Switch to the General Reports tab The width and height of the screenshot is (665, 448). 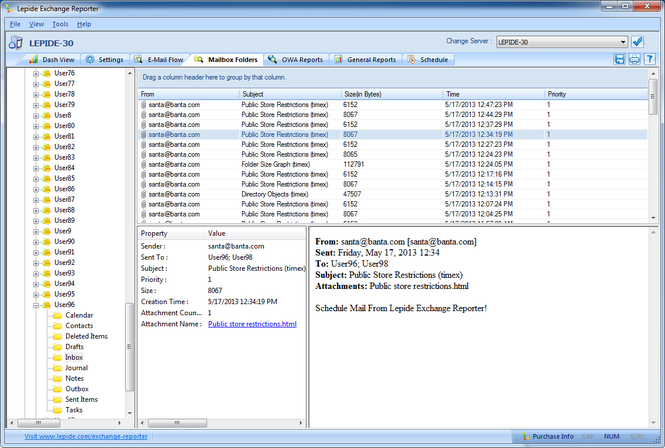click(x=365, y=60)
